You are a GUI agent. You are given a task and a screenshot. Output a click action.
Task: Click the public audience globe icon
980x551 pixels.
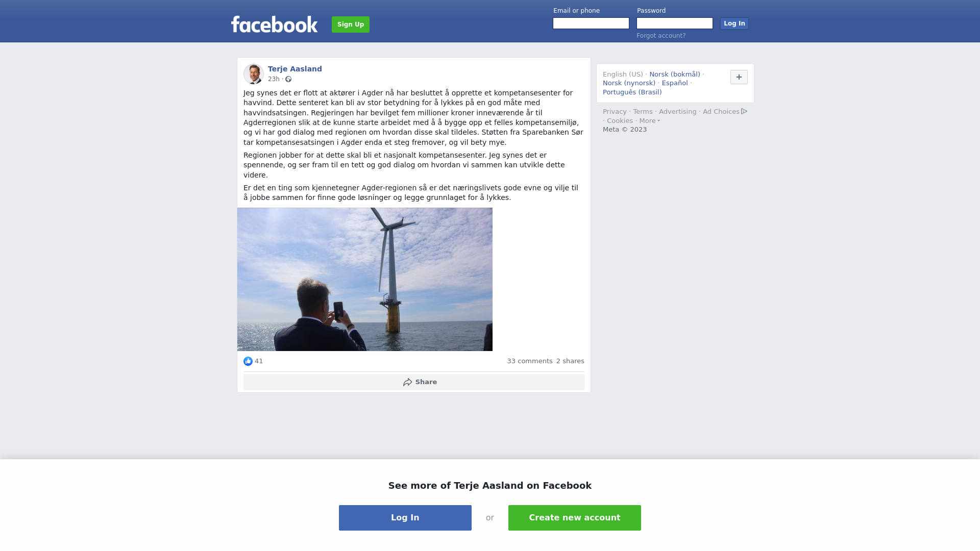tap(288, 79)
